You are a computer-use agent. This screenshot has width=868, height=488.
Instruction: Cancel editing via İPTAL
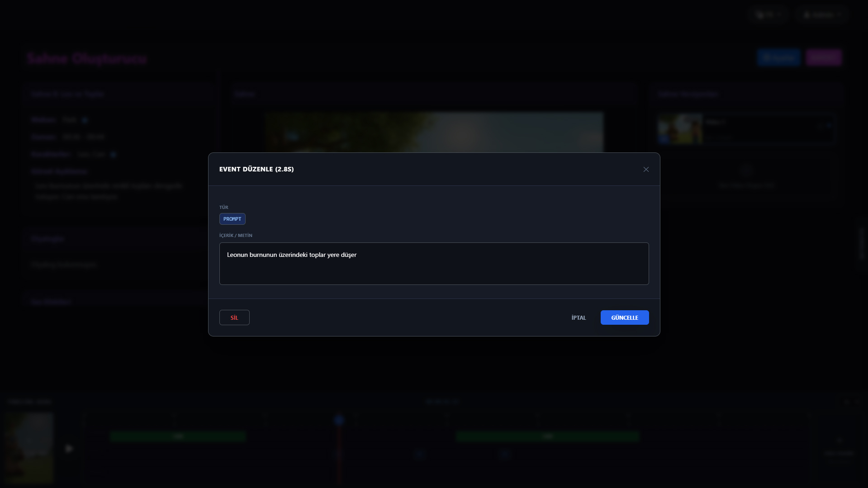pos(579,317)
